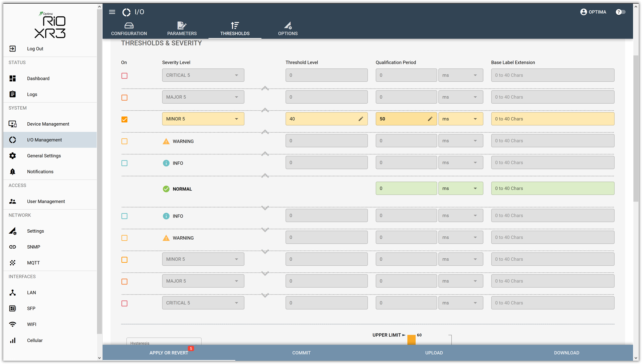Image resolution: width=642 pixels, height=364 pixels.
Task: Open the hamburger menu icon
Action: (112, 12)
